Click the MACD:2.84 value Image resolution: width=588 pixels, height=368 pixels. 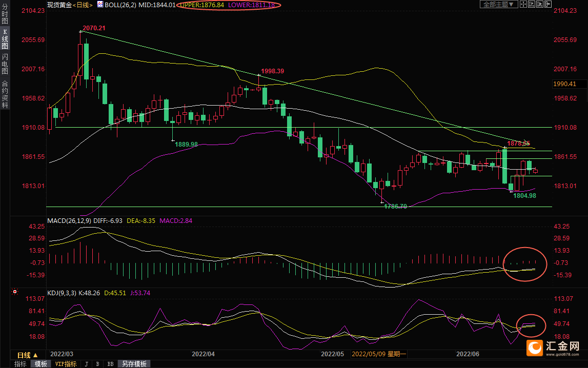coord(176,221)
